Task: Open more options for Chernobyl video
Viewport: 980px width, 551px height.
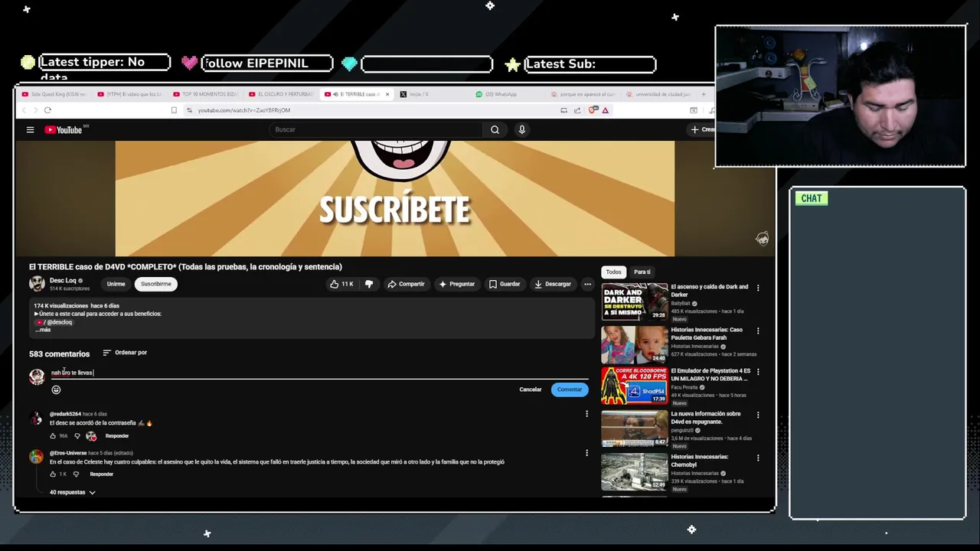Action: pyautogui.click(x=758, y=458)
